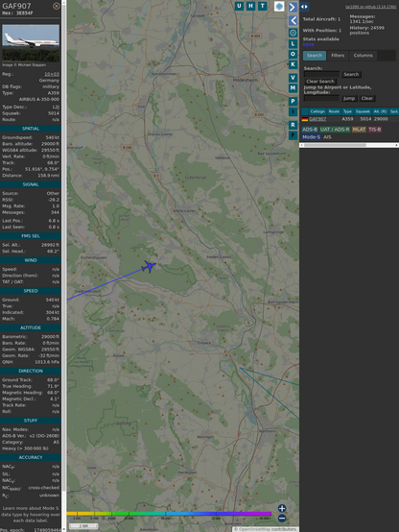This screenshot has height=532, width=399.
Task: Zoom in with the plus button
Action: click(x=282, y=508)
